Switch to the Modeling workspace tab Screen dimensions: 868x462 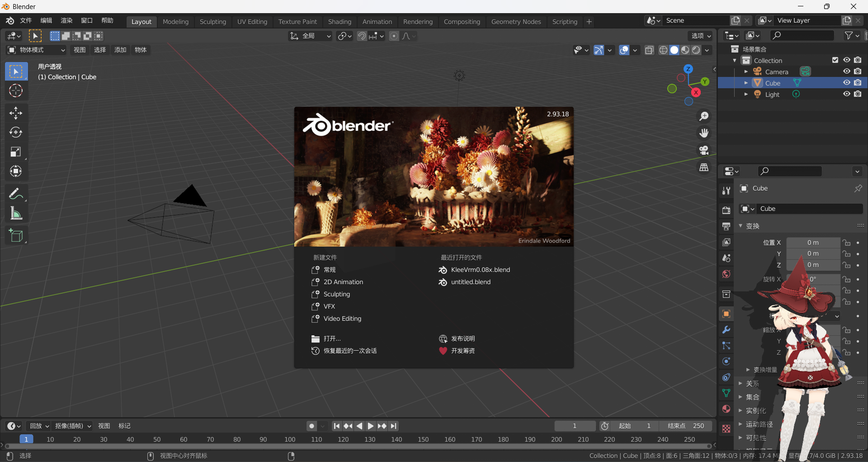[x=175, y=22]
